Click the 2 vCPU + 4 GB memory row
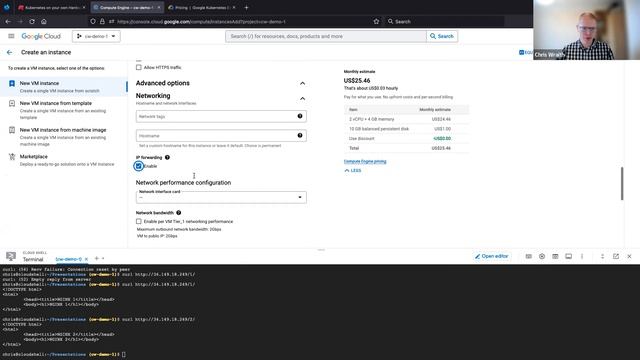 click(x=407, y=119)
